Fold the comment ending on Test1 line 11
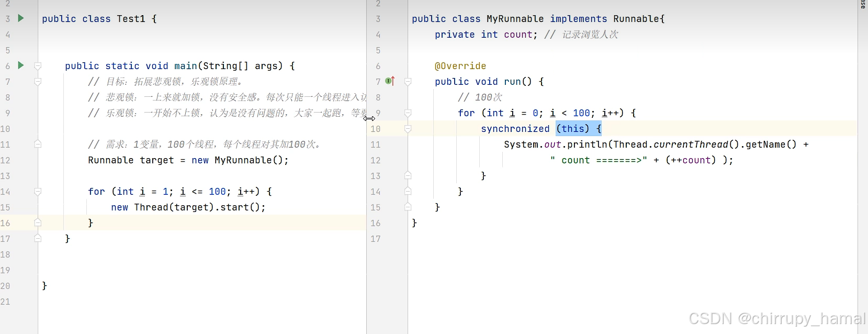Screen dimensions: 868x334 click(x=38, y=144)
